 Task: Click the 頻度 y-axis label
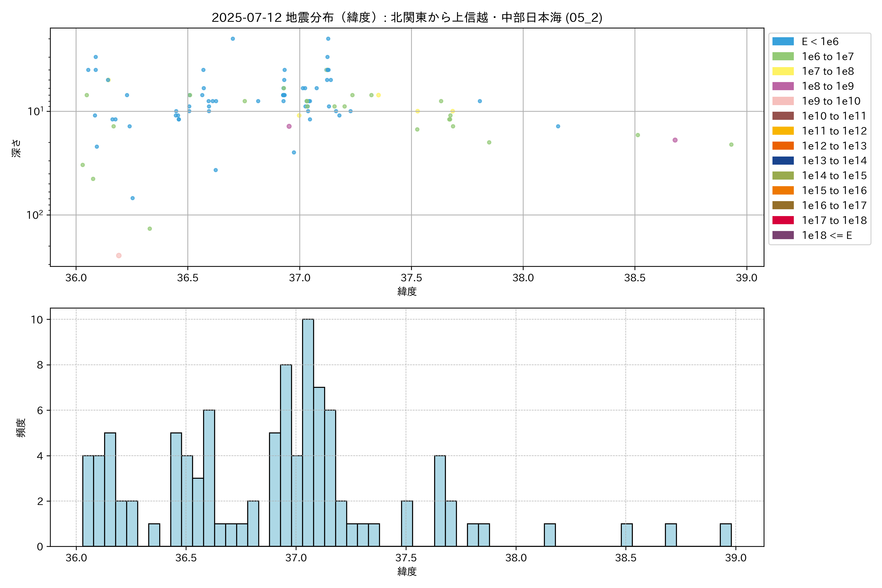pyautogui.click(x=21, y=428)
